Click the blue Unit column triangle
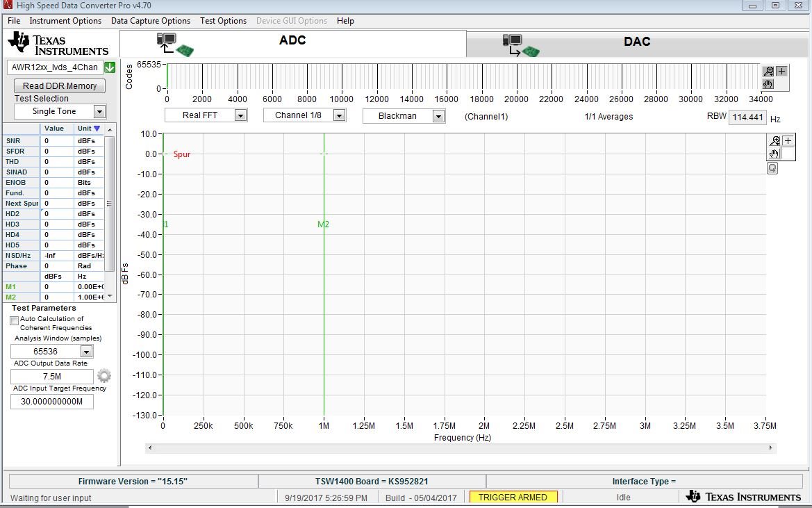This screenshot has width=812, height=508. coord(97,129)
